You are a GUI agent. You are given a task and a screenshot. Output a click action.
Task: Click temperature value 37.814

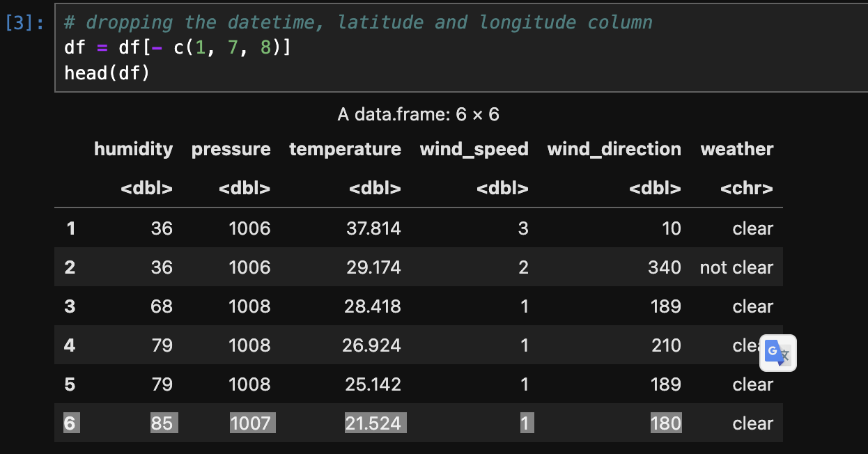coord(373,228)
